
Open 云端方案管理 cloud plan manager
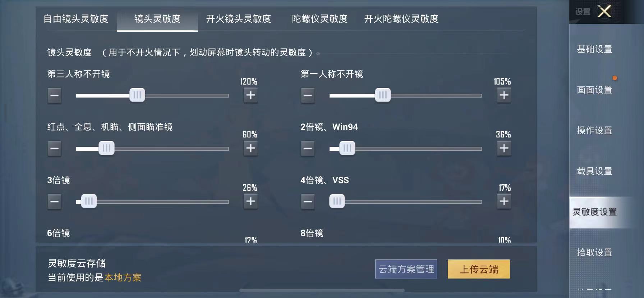click(406, 269)
